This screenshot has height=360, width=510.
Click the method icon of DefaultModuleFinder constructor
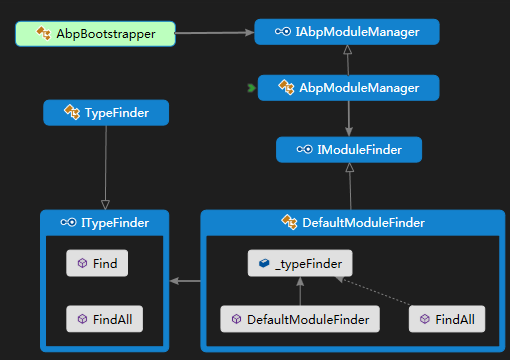(236, 319)
